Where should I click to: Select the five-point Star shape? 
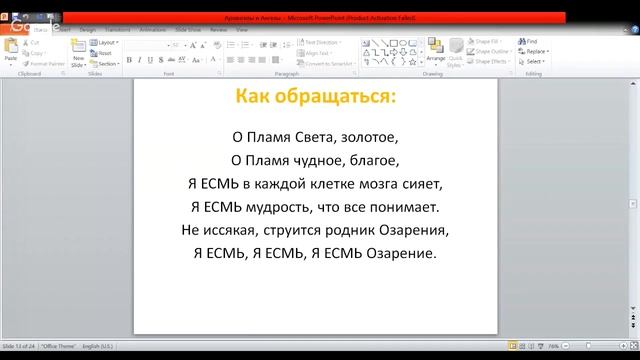pyautogui.click(x=413, y=62)
